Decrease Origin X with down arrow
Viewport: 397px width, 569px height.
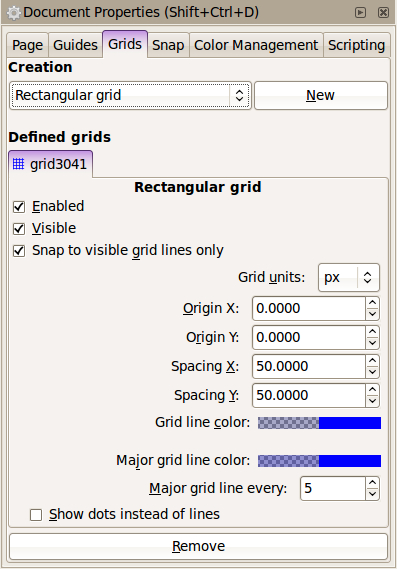372,314
